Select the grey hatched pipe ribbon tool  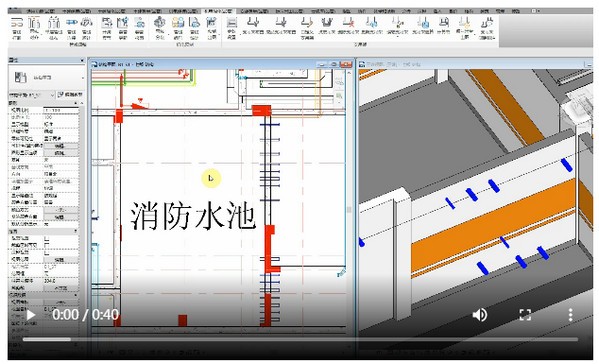(87, 23)
